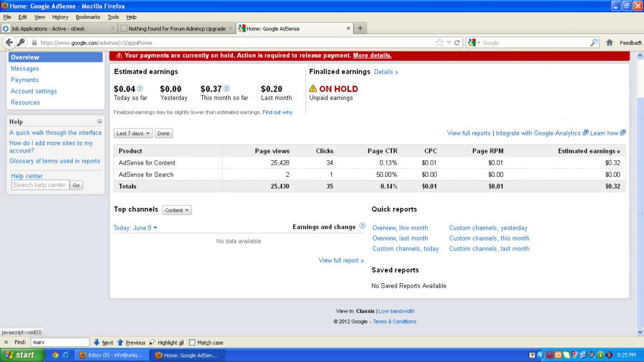Open the Last 7 days date dropdown
This screenshot has width=644, height=362.
point(132,133)
